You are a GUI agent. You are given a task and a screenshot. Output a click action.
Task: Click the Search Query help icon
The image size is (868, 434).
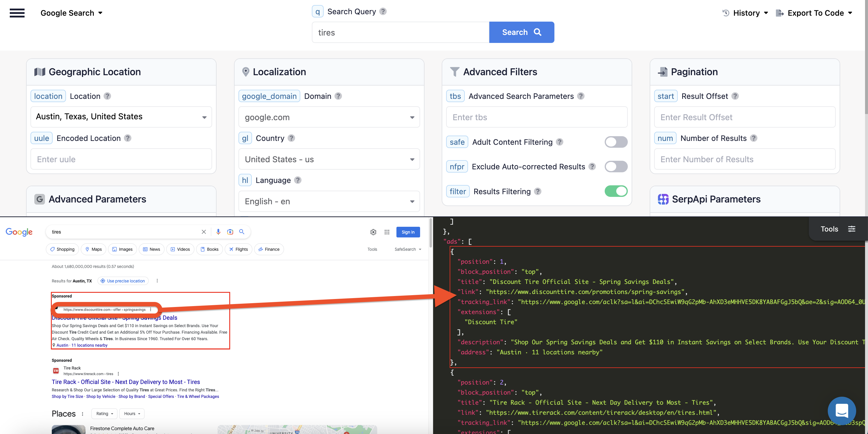(x=383, y=11)
